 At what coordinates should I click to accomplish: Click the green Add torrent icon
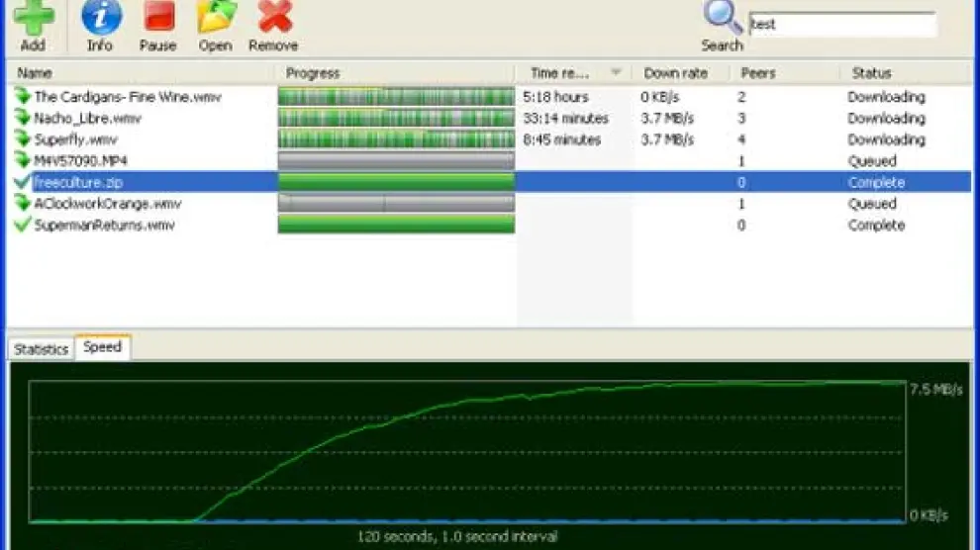[x=33, y=18]
